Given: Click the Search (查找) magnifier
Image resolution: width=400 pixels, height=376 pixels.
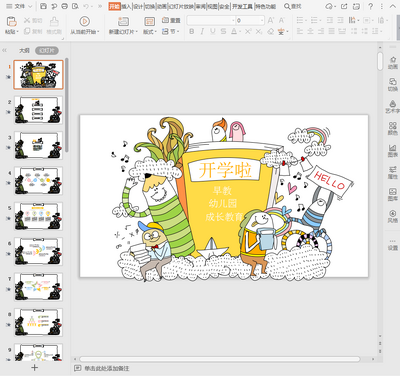Looking at the screenshot, I should coord(287,6).
